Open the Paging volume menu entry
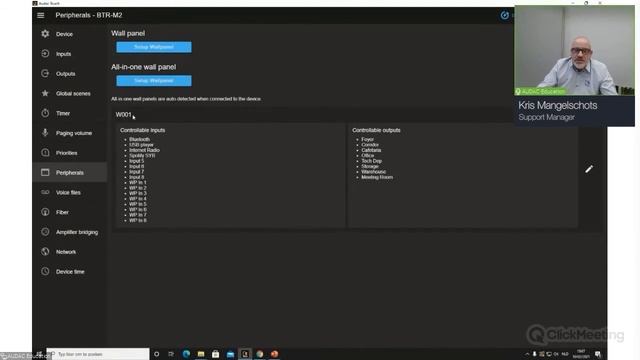The height and width of the screenshot is (360, 640). [x=74, y=133]
